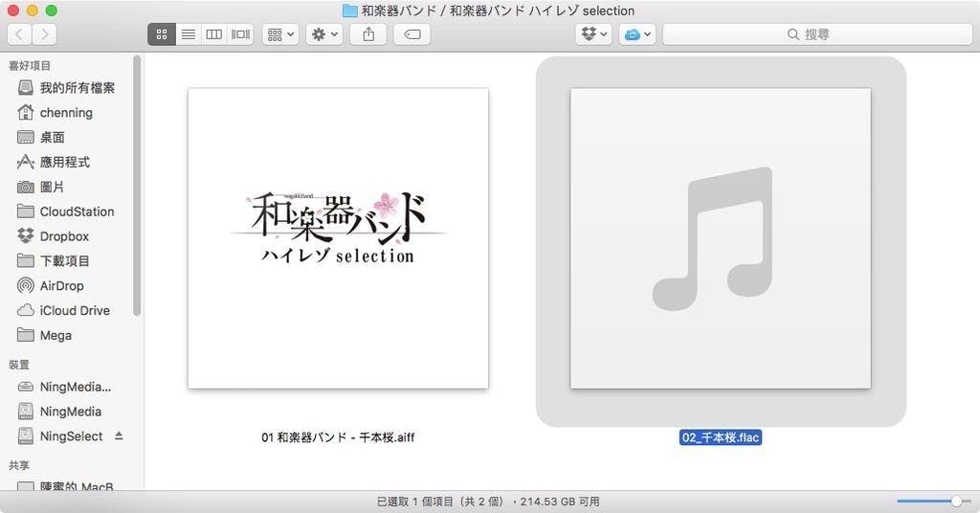Click the Downloads 下載項目 folder icon

coord(26,260)
